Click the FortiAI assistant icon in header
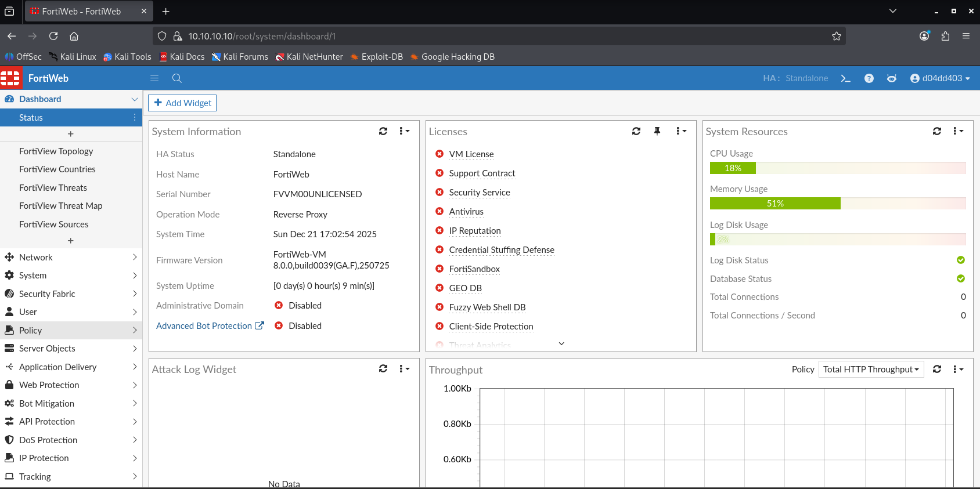 coord(892,78)
